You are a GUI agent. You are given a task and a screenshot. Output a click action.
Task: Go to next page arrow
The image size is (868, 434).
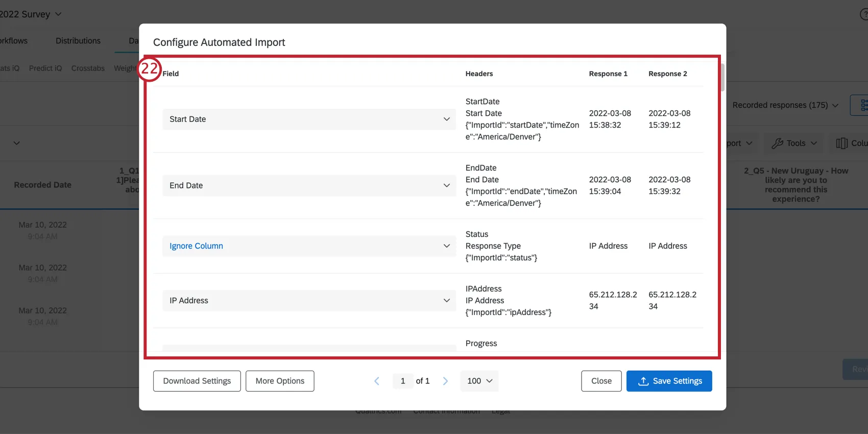(x=445, y=381)
